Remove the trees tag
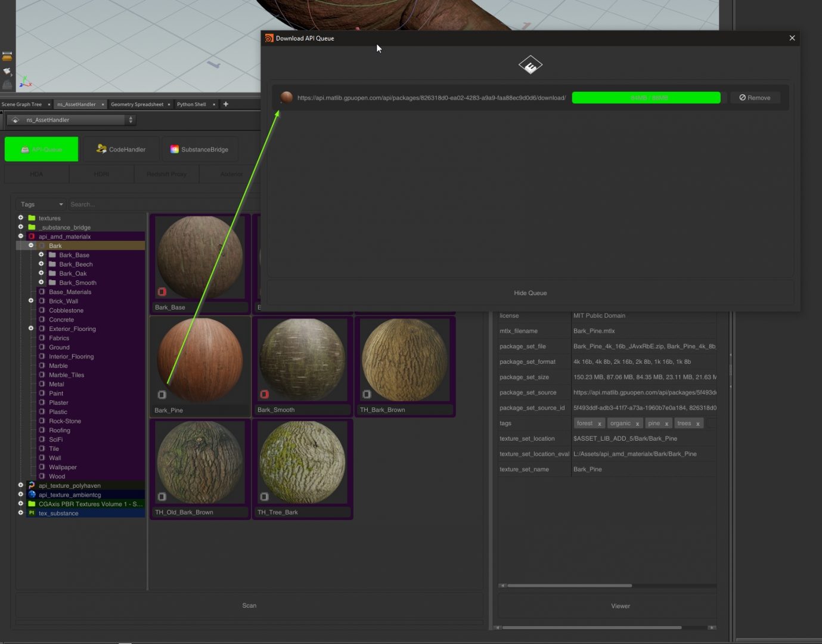The image size is (822, 644). 697,423
